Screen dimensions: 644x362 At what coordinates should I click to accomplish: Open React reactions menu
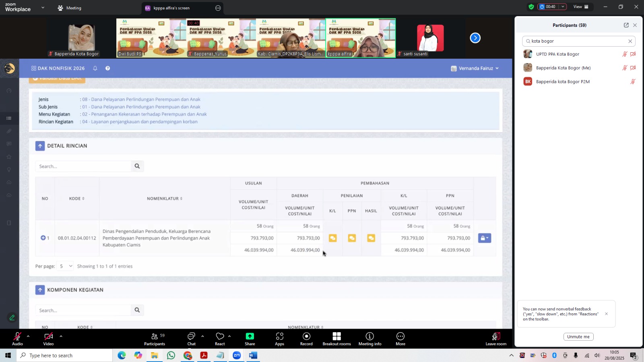[220, 339]
